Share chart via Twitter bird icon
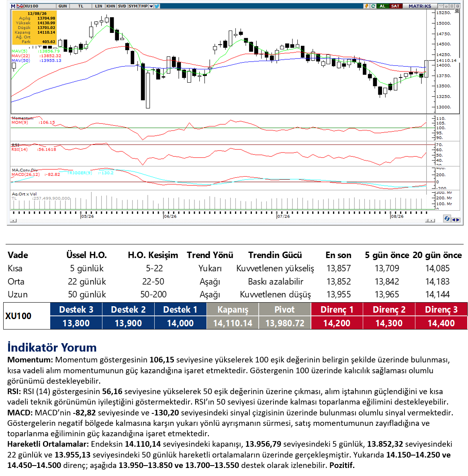This screenshot has width=468, height=476. pyautogui.click(x=157, y=6)
